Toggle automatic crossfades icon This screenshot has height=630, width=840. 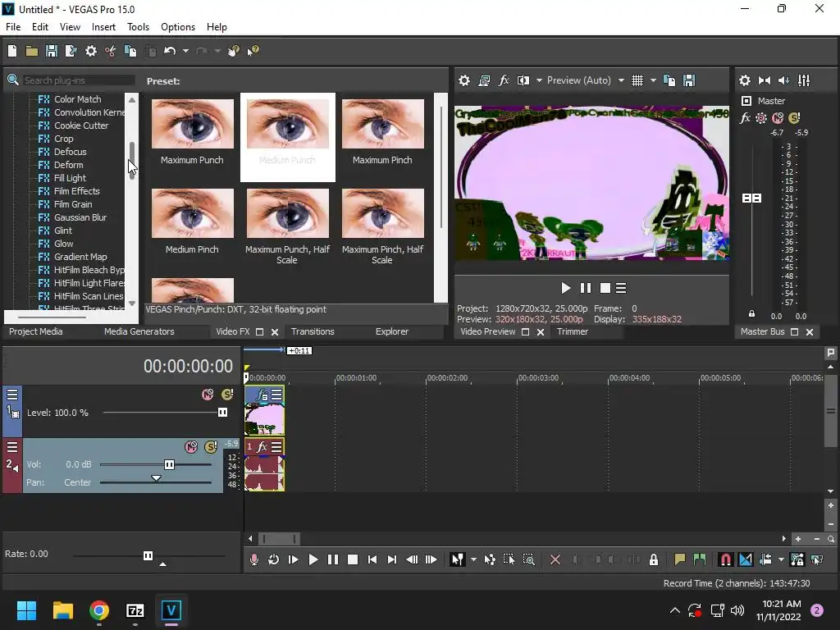[745, 559]
